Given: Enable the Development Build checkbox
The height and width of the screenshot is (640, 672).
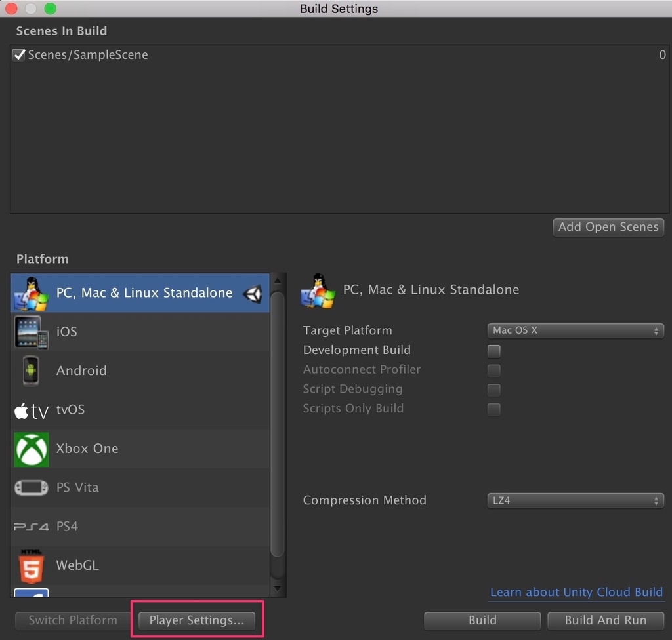Looking at the screenshot, I should [x=493, y=351].
